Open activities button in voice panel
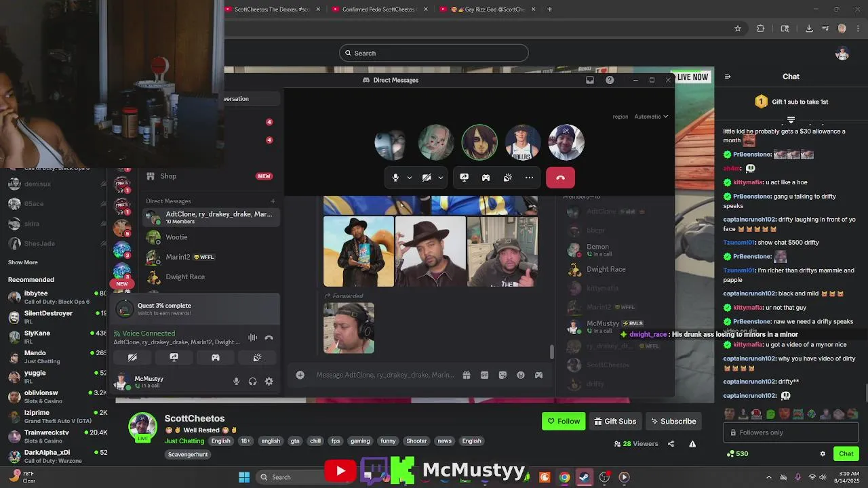868x488 pixels. 216,357
